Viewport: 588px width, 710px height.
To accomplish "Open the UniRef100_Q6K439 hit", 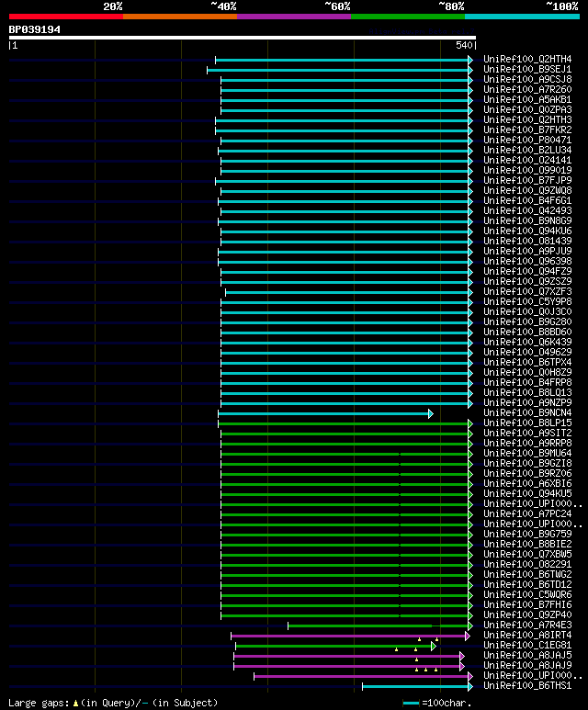I will [x=527, y=343].
